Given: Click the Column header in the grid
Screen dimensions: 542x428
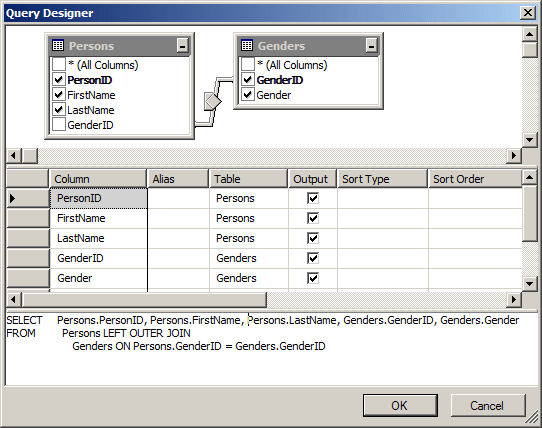Looking at the screenshot, I should coord(98,179).
